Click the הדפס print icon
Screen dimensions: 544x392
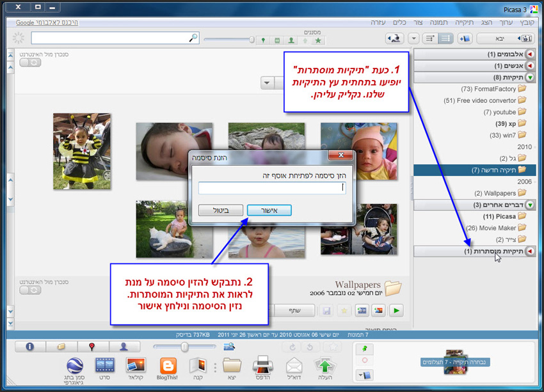(262, 369)
